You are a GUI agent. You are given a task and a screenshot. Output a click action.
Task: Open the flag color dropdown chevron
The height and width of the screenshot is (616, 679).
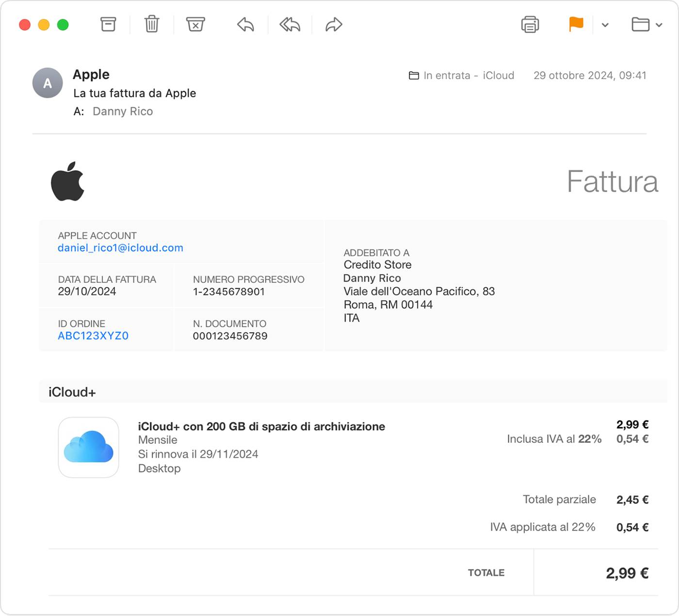pos(604,24)
